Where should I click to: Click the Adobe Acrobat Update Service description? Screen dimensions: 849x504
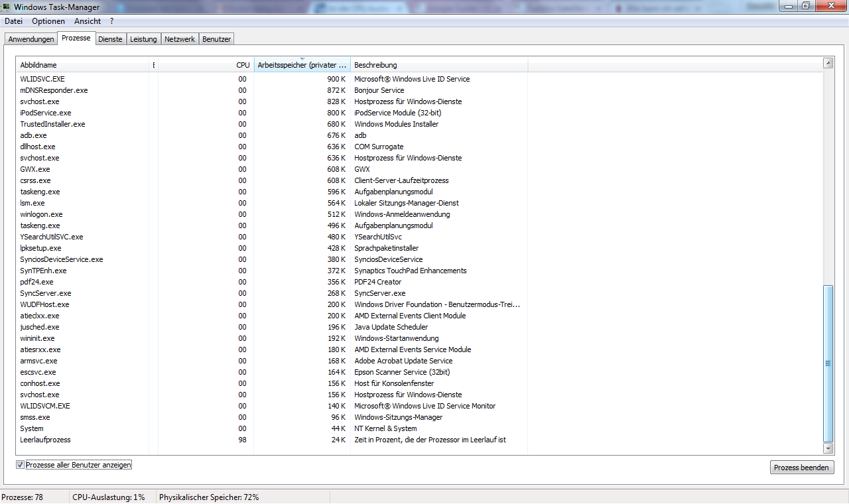coord(403,361)
